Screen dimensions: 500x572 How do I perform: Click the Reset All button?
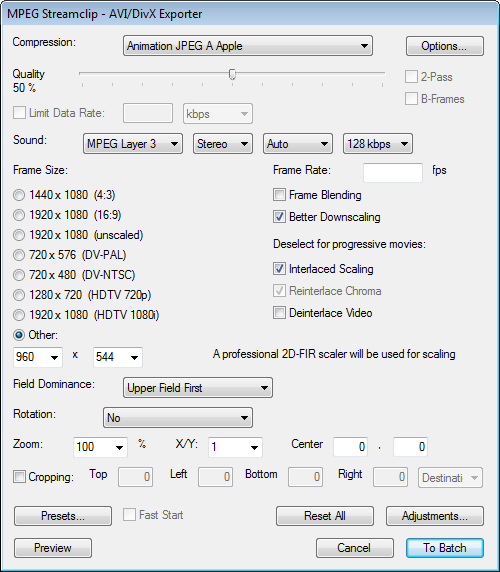325,516
